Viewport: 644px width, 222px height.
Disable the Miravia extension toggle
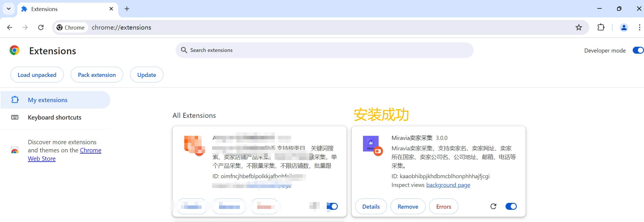(511, 206)
